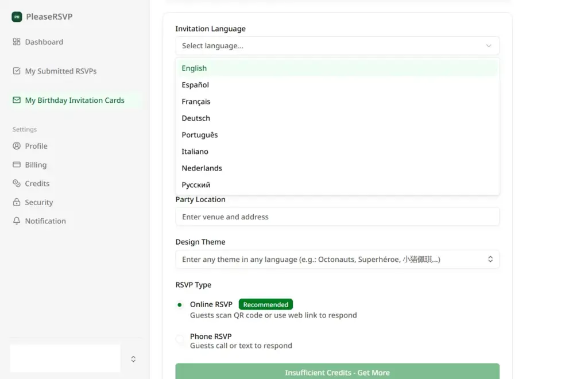
Task: Click the Party Location venue input field
Action: pyautogui.click(x=337, y=216)
